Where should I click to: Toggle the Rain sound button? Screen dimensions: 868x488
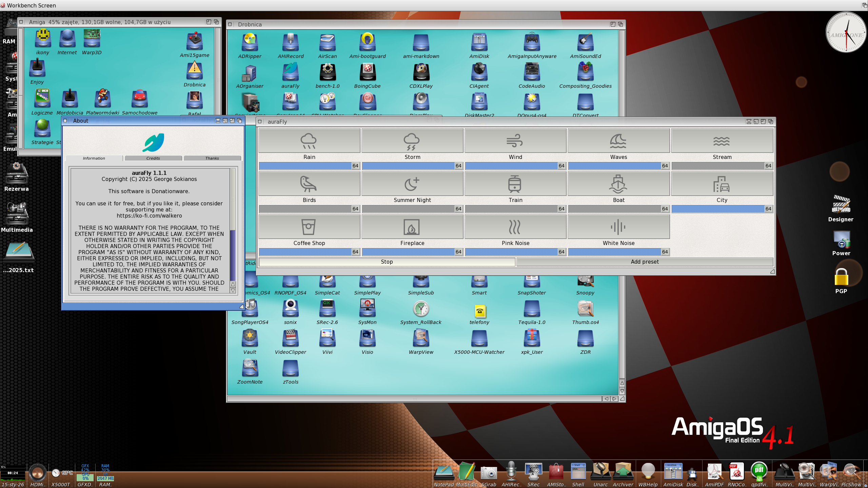pos(309,141)
